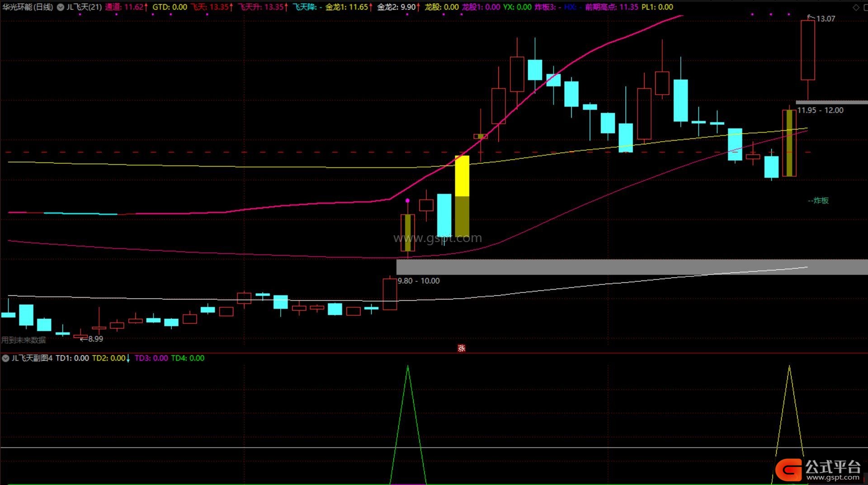
Task: Click the JL飞天副图4 indicator name
Action: coord(32,358)
